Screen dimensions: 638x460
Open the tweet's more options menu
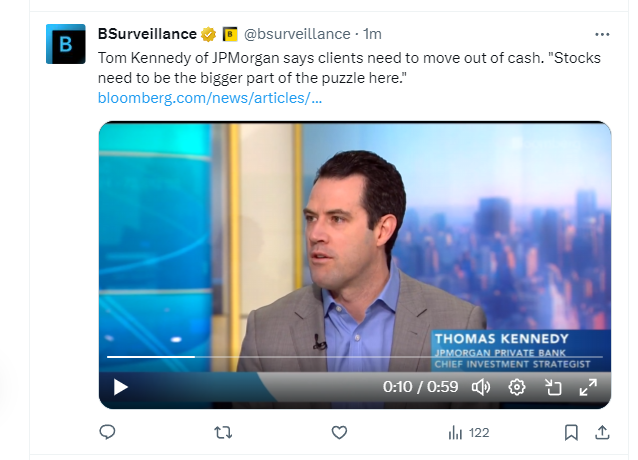click(x=601, y=34)
